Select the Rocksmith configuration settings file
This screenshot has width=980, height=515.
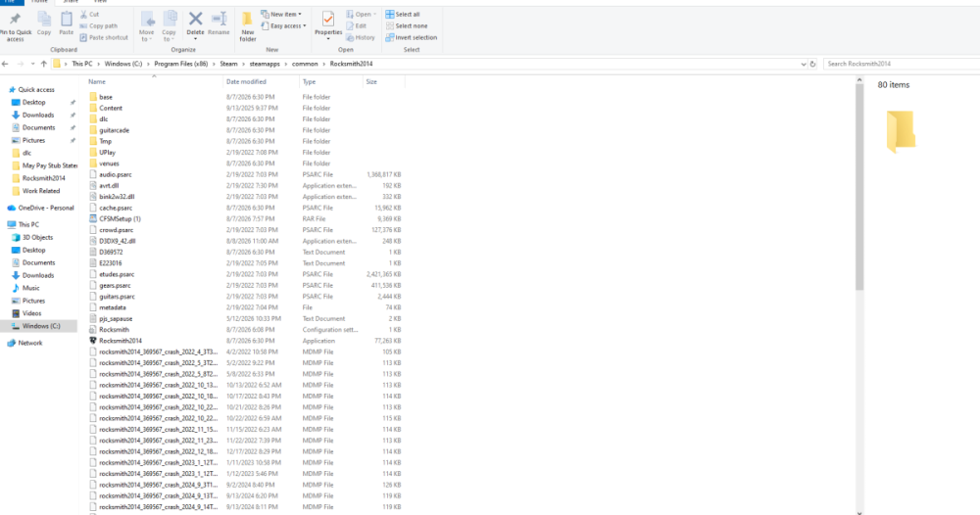pos(114,330)
